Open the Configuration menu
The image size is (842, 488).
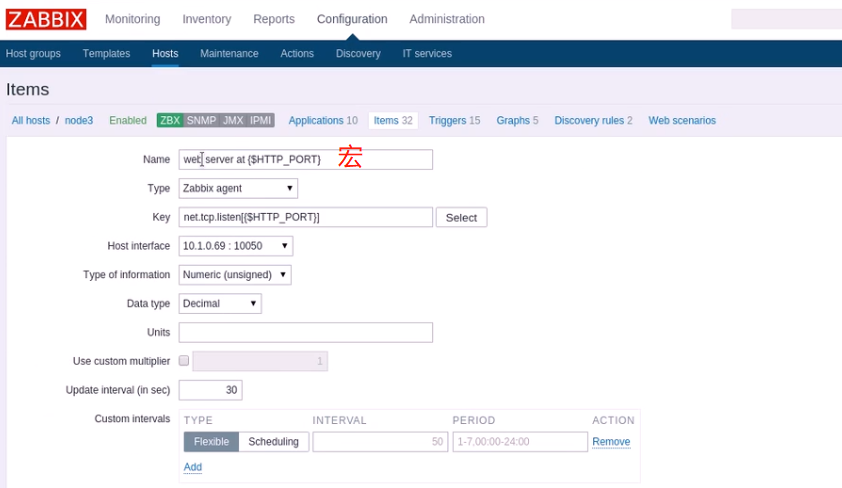pyautogui.click(x=352, y=19)
